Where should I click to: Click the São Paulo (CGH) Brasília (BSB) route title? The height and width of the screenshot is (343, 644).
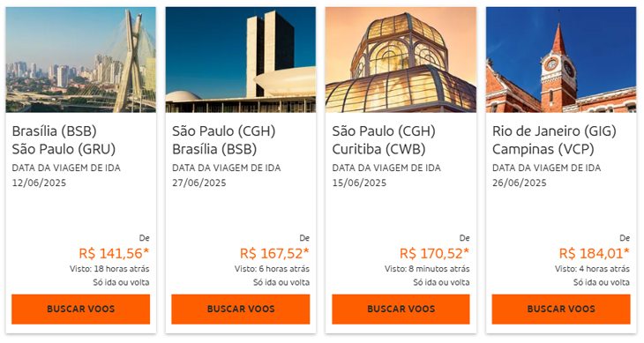[x=224, y=140]
